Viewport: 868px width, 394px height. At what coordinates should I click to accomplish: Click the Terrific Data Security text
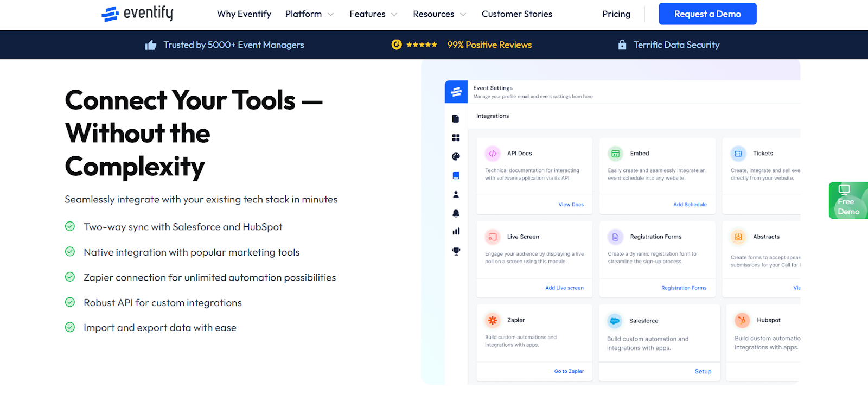676,45
